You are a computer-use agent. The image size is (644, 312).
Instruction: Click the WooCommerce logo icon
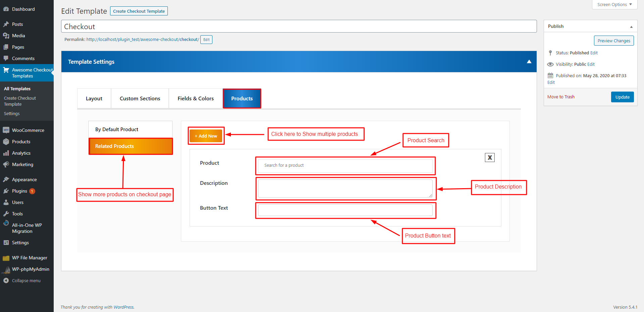pos(6,130)
